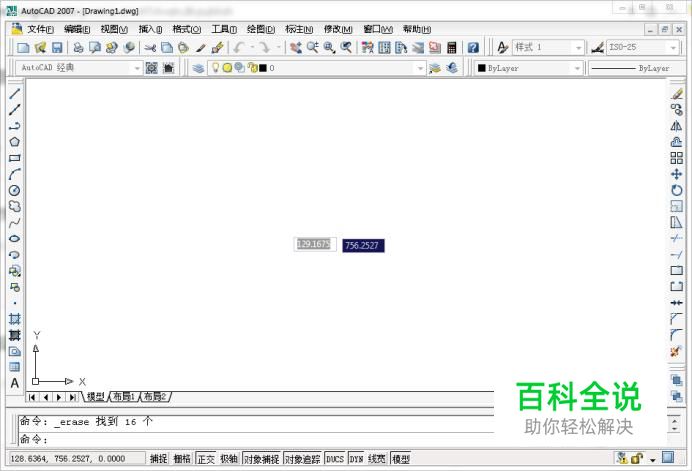Click the Copy object tool
This screenshot has height=471, width=692.
pos(677,109)
